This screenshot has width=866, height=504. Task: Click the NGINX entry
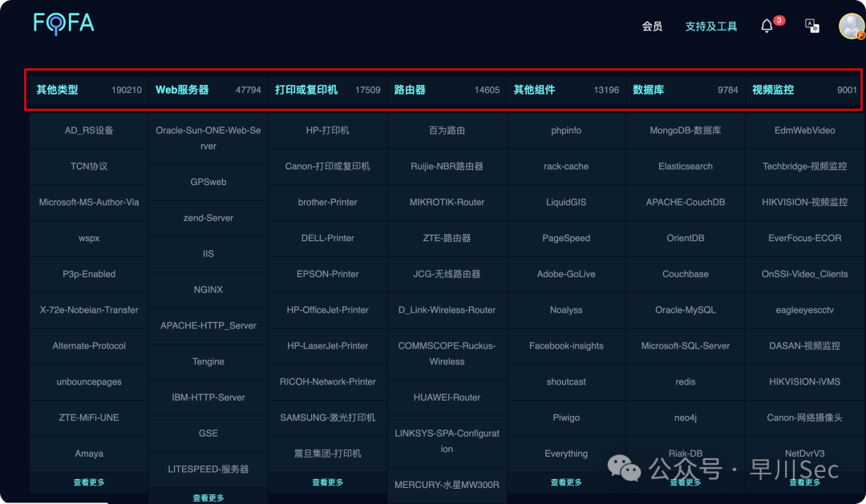208,289
